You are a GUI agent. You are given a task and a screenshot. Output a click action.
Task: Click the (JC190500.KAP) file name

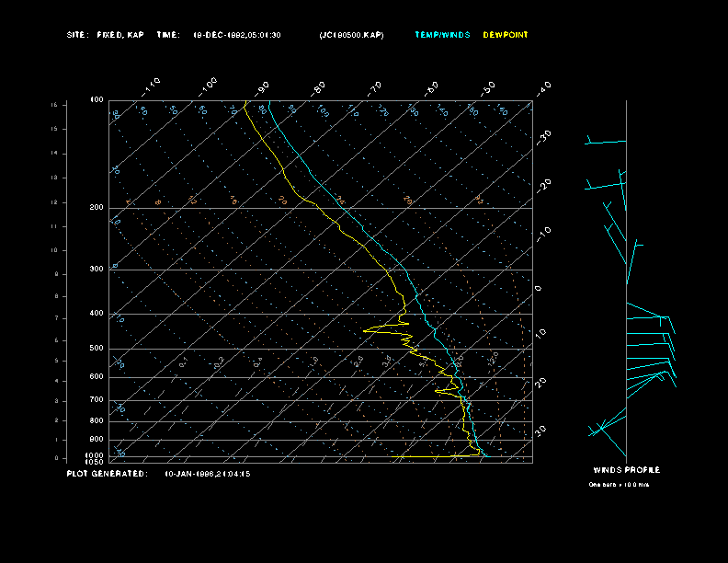[351, 35]
